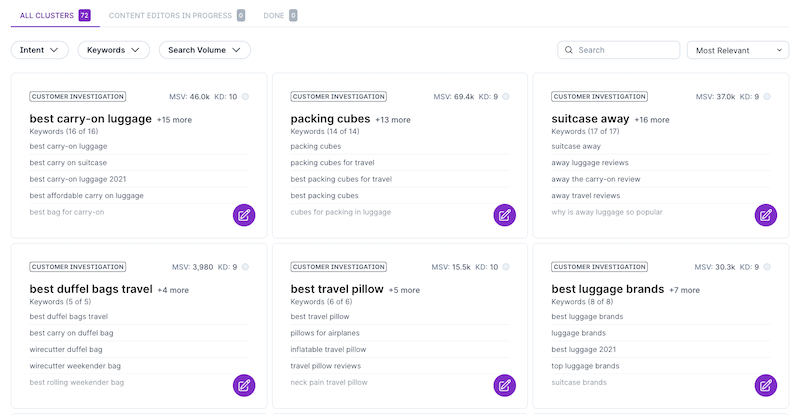Image resolution: width=800 pixels, height=415 pixels.
Task: Select keyword 'inflatable travel pillow'
Action: click(329, 350)
